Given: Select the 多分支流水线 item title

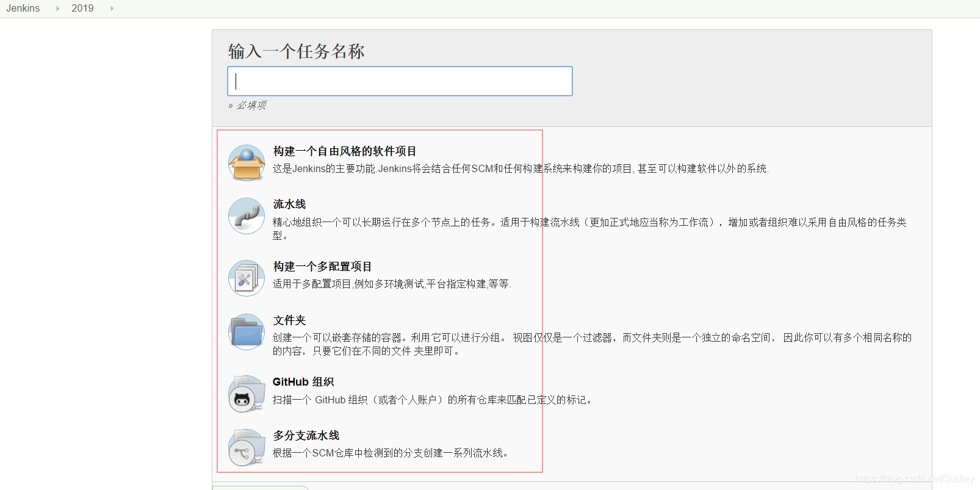Looking at the screenshot, I should tap(306, 436).
